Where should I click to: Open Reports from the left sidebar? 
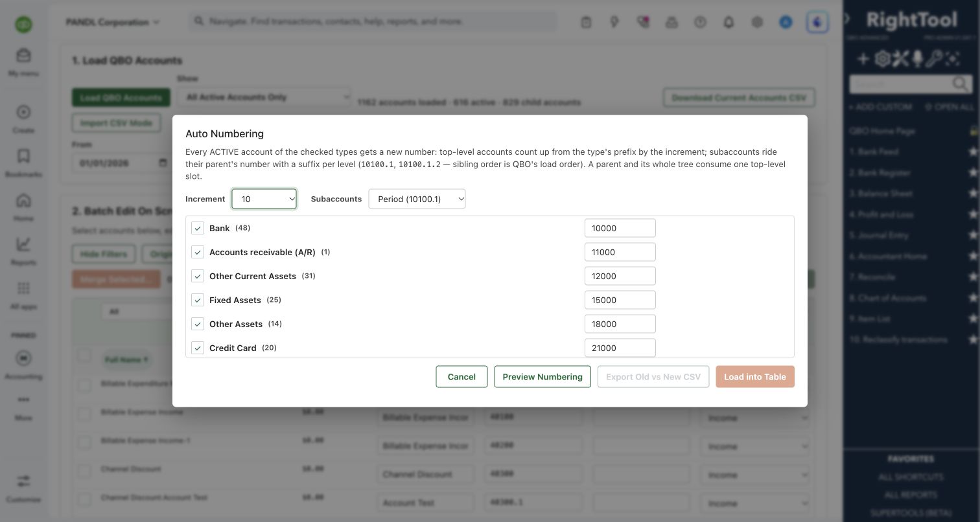tap(23, 251)
